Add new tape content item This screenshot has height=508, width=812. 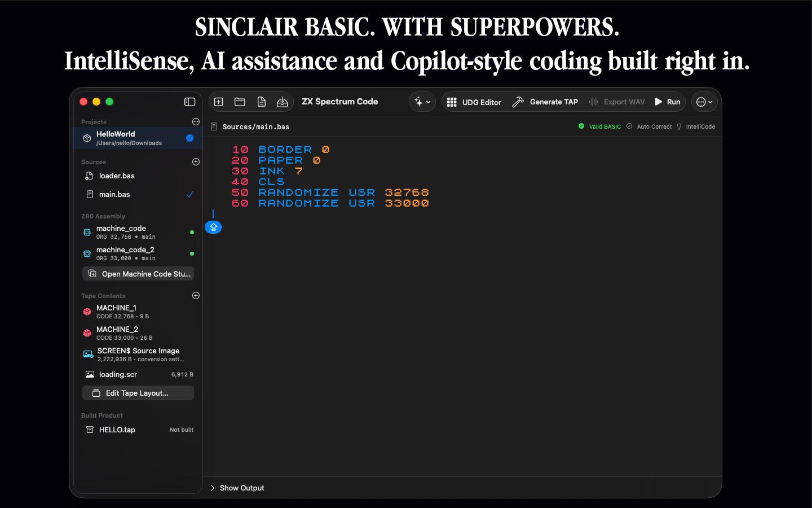point(196,295)
